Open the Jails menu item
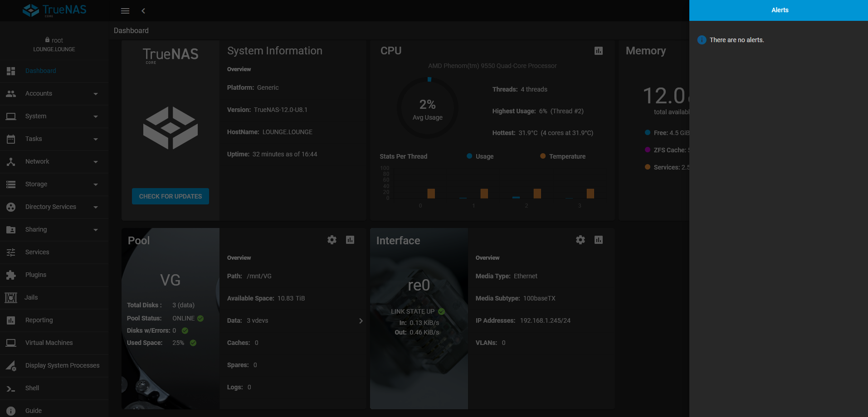The width and height of the screenshot is (868, 417). tap(54, 298)
